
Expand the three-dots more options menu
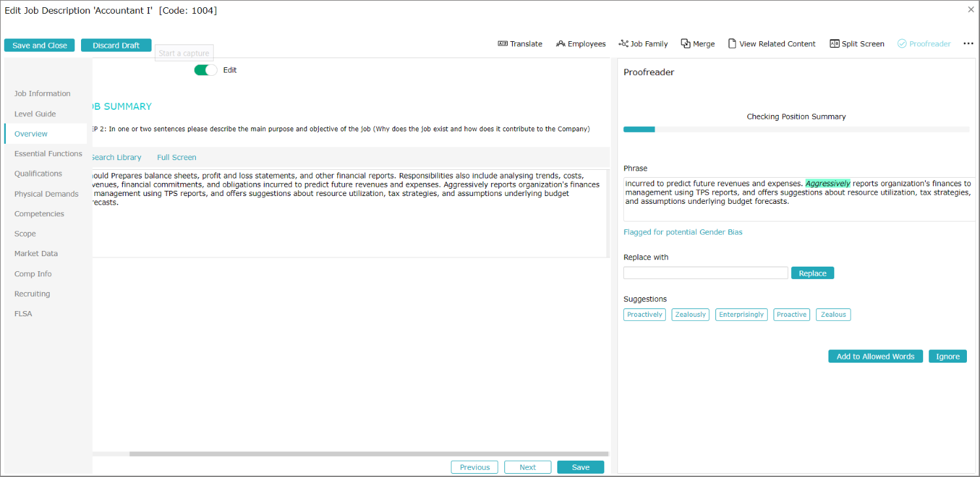968,44
